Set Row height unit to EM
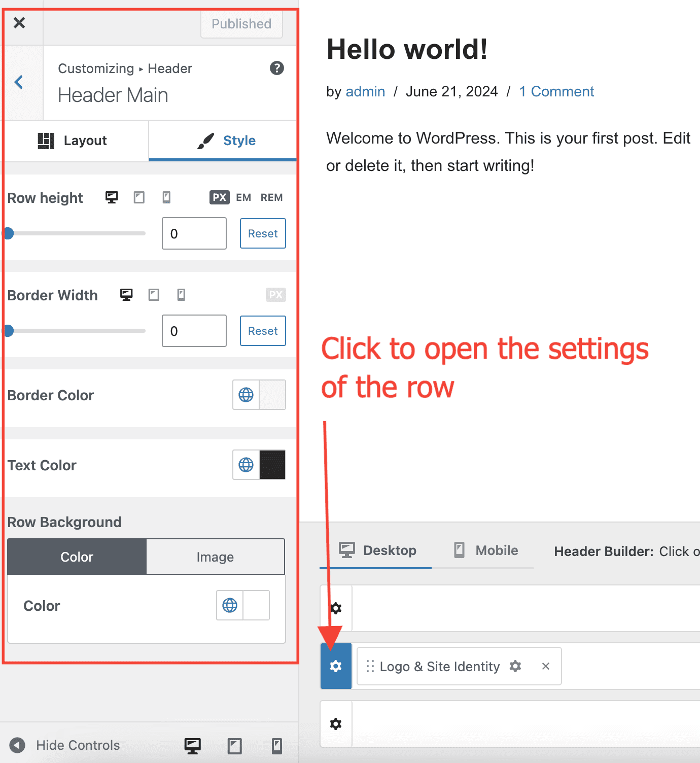This screenshot has width=700, height=763. click(x=243, y=197)
